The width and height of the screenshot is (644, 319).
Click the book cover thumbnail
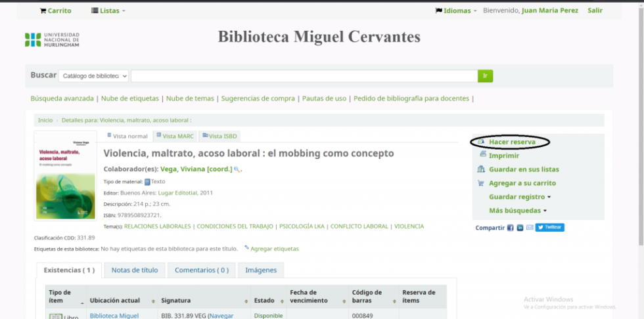pos(65,176)
